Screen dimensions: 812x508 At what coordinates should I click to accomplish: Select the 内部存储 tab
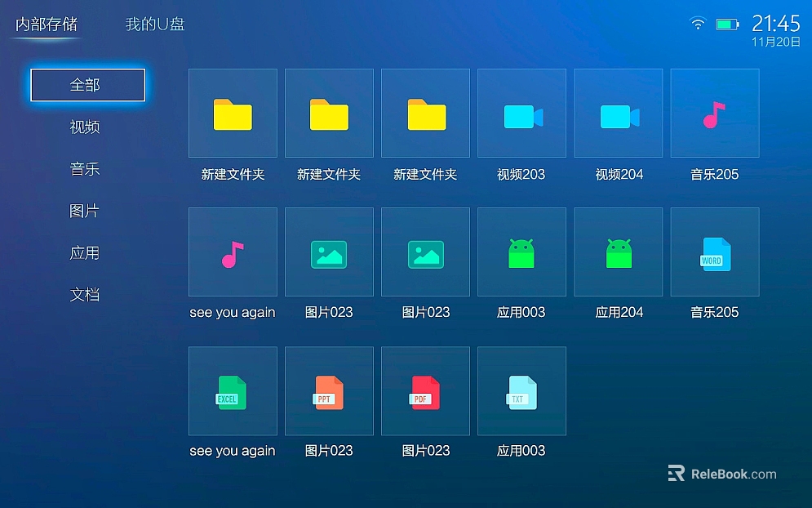[47, 24]
